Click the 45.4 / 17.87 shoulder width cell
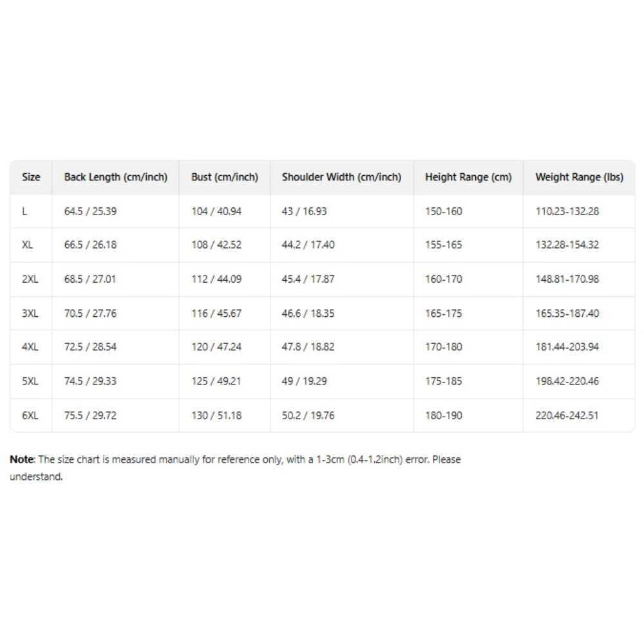The height and width of the screenshot is (644, 644). (308, 279)
